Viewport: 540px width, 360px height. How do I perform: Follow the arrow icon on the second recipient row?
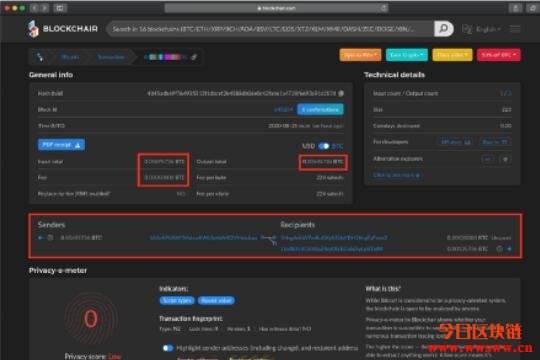point(509,249)
